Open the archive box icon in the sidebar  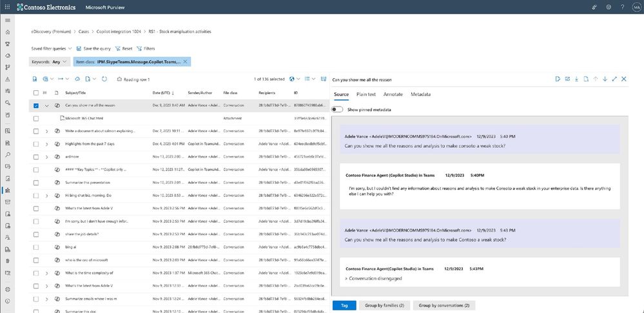click(7, 202)
